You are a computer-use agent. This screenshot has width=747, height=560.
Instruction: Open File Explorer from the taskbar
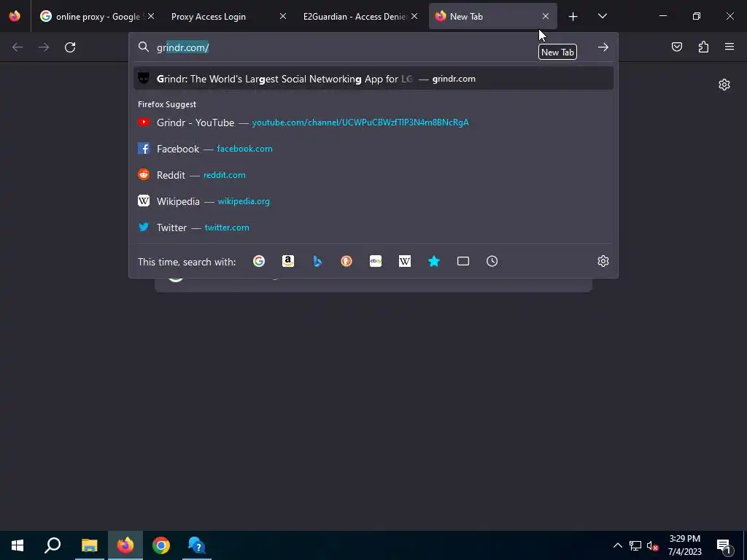pyautogui.click(x=89, y=545)
